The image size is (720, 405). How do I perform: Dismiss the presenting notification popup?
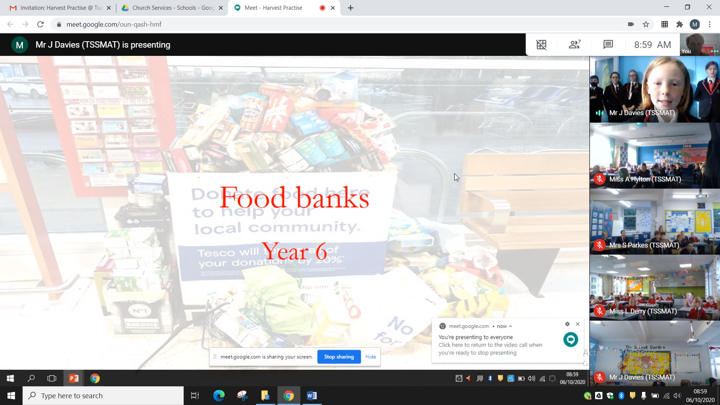[578, 324]
